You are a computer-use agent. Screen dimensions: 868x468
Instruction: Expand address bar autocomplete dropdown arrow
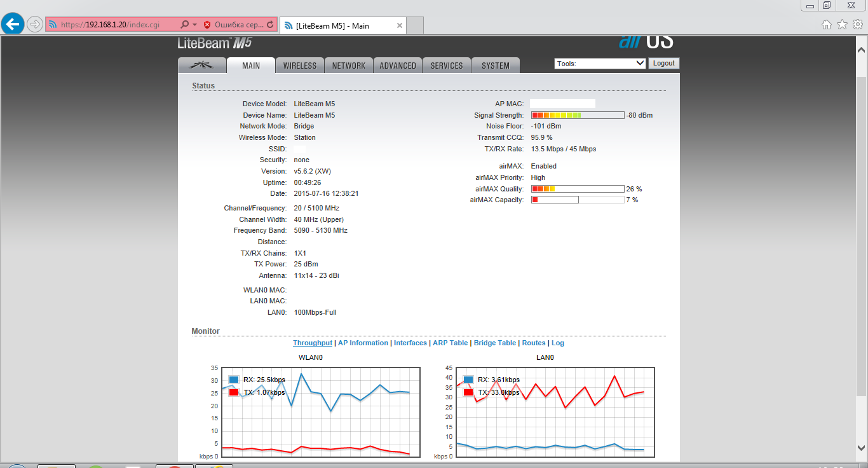[194, 25]
